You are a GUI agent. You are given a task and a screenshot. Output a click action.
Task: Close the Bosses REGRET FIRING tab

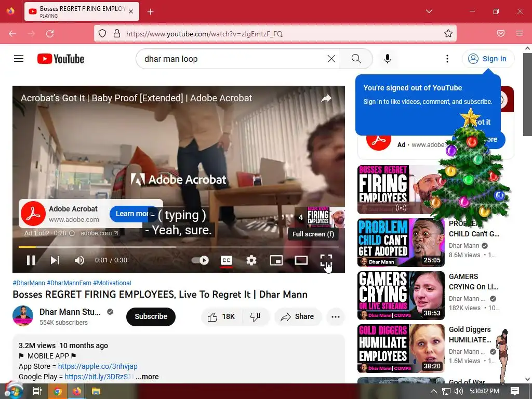pyautogui.click(x=131, y=11)
